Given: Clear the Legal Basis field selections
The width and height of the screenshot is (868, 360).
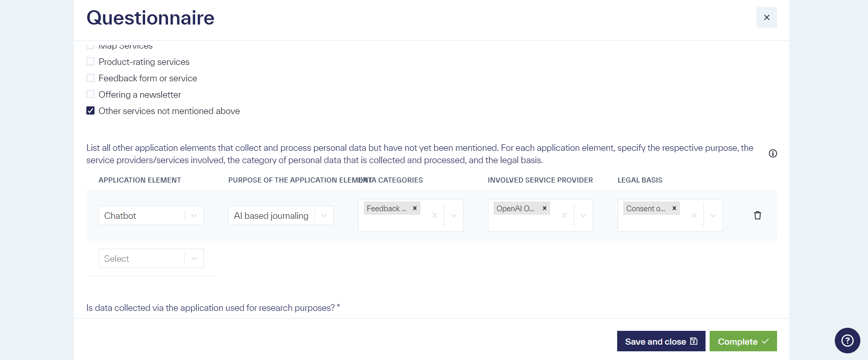Looking at the screenshot, I should (x=694, y=215).
